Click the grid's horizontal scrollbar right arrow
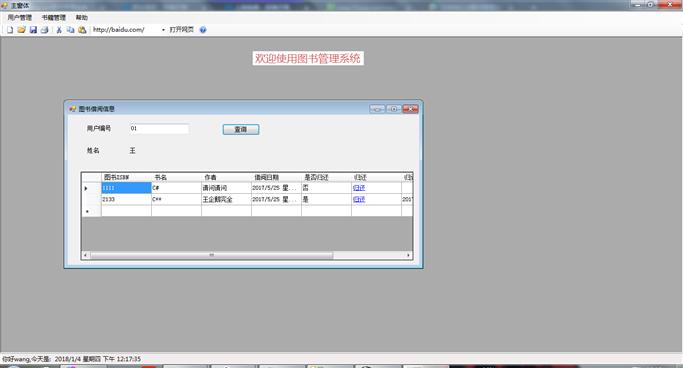Screen dimensions: 683x368 coord(408,255)
